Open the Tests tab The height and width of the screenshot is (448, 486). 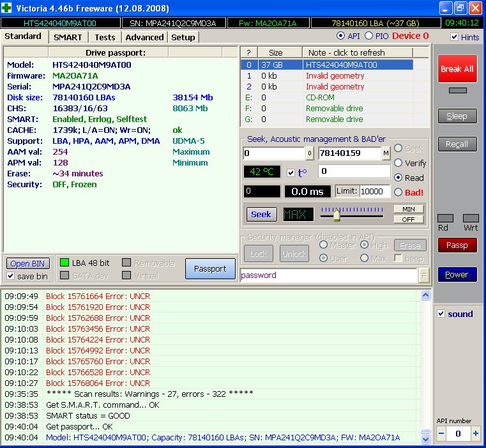tap(105, 37)
